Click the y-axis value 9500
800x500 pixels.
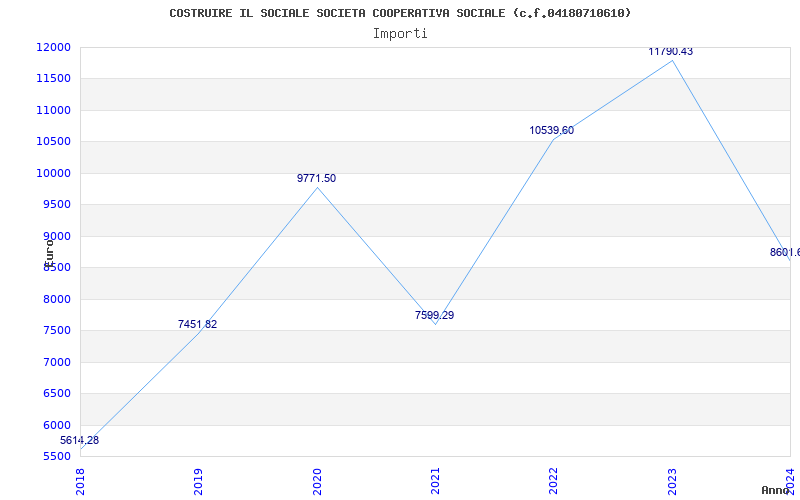click(56, 205)
